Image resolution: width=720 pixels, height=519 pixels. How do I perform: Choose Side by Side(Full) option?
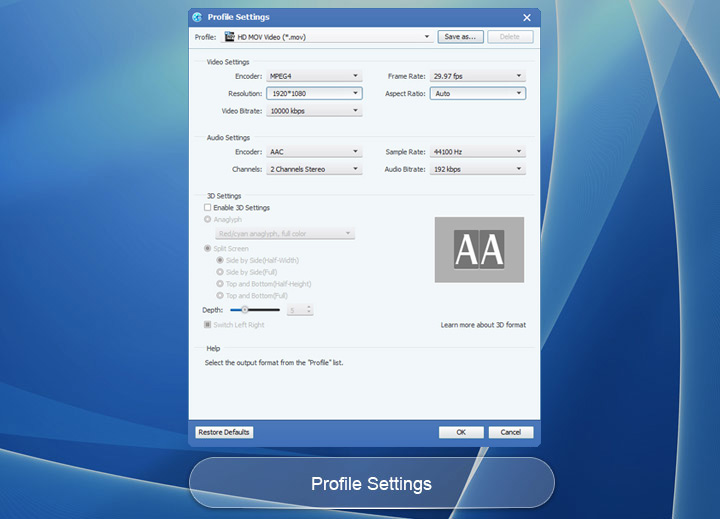pos(220,272)
